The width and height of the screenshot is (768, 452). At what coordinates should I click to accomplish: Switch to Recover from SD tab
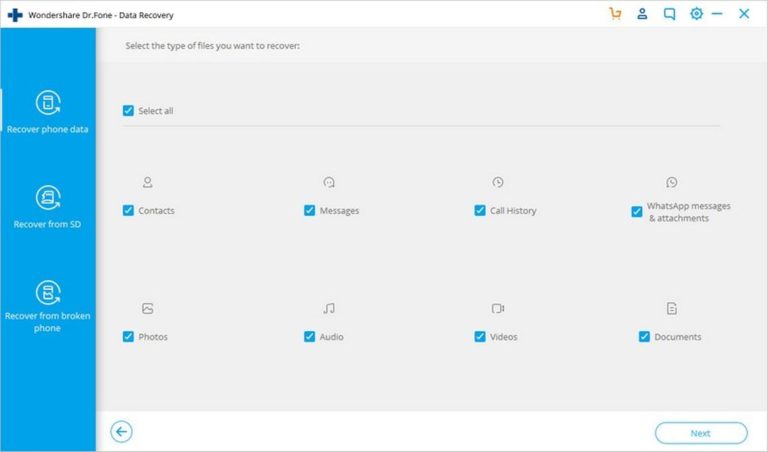point(48,207)
